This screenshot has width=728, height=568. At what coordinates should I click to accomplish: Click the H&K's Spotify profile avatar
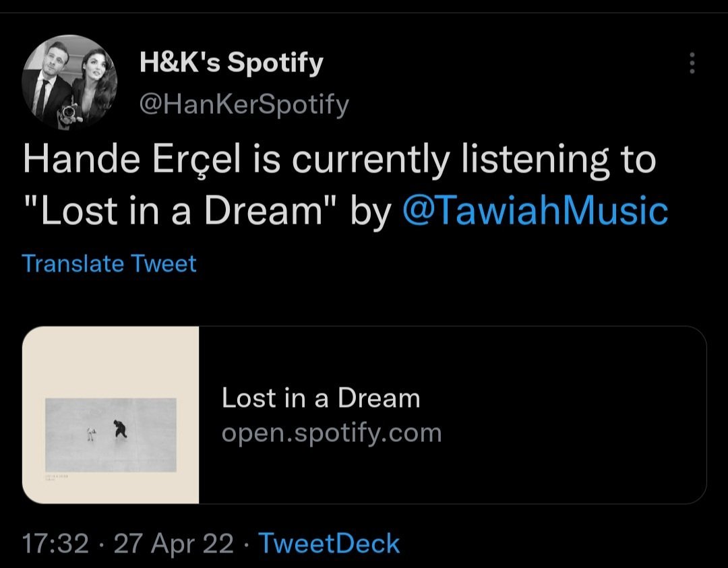pos(70,82)
